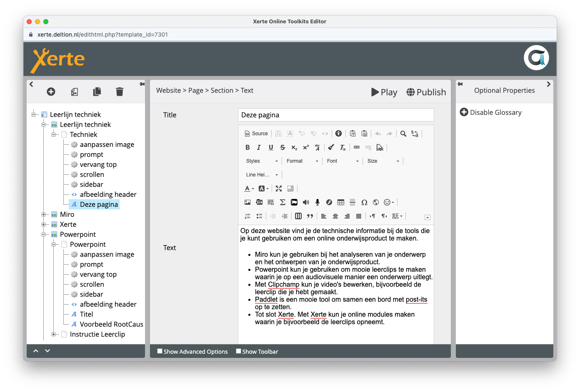Image resolution: width=580 pixels, height=392 pixels.
Task: Enable the Show Toolbar checkbox
Action: click(x=238, y=351)
